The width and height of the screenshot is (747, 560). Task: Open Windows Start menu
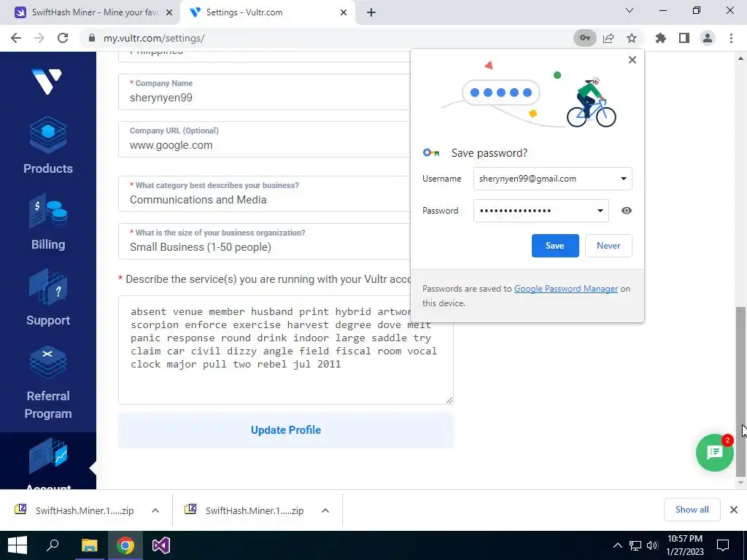(18, 545)
